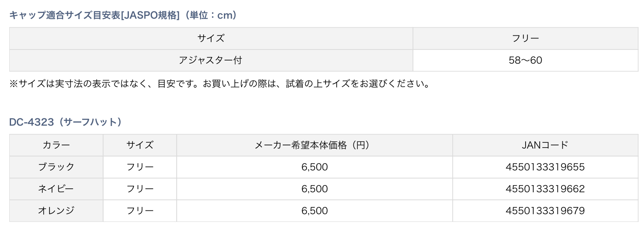Select the ブラック color cell
644x225 pixels.
pos(56,167)
